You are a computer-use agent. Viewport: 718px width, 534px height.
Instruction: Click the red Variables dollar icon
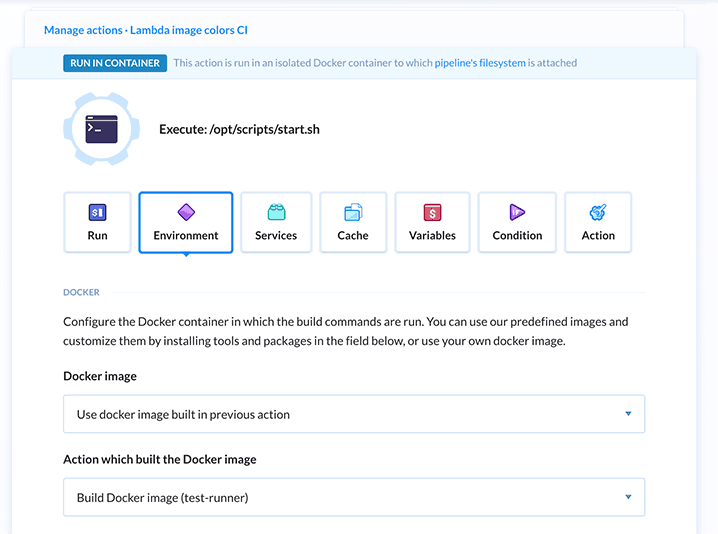[432, 212]
